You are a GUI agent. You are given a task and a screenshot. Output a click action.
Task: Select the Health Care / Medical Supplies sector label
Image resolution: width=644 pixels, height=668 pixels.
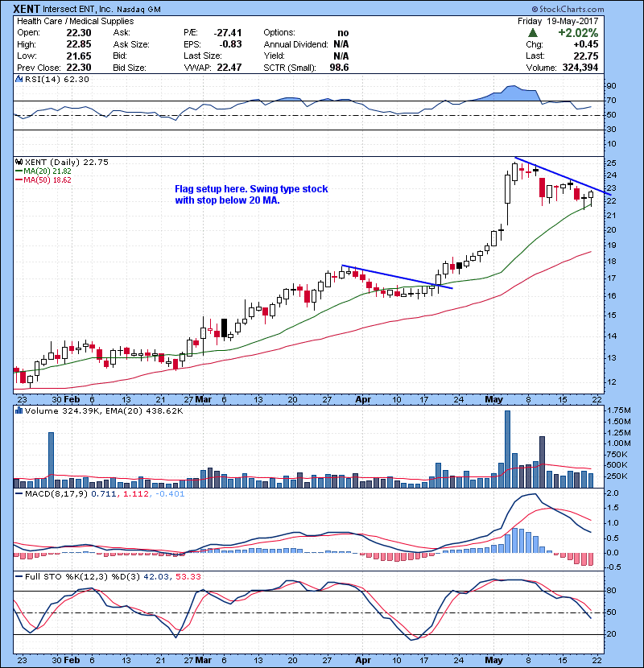[x=76, y=21]
